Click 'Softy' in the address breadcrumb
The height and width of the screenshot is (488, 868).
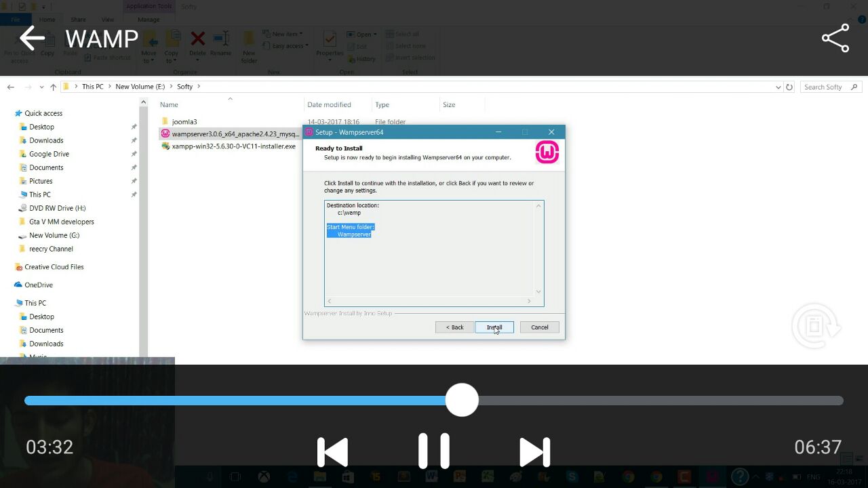click(x=185, y=87)
